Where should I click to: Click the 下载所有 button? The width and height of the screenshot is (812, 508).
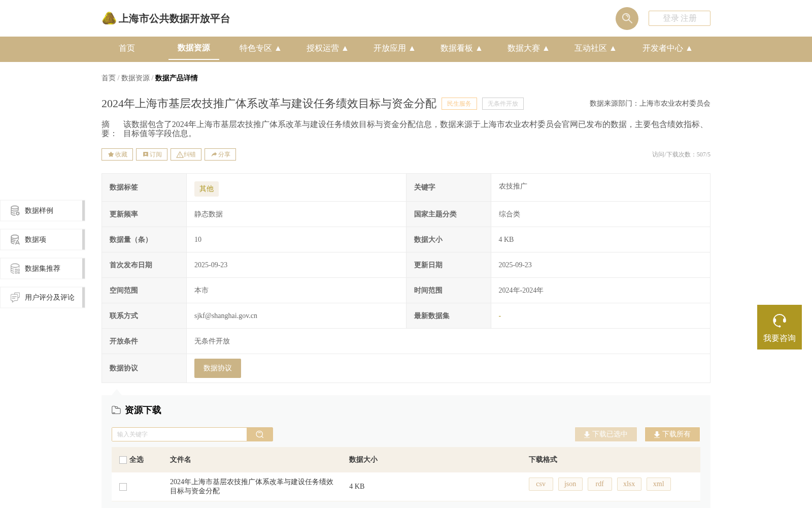click(x=672, y=434)
